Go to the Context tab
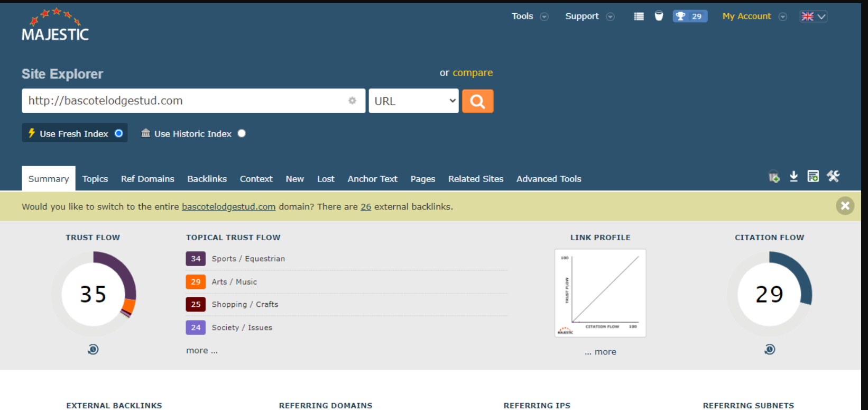Viewport: 868px width, 410px height. pyautogui.click(x=256, y=179)
